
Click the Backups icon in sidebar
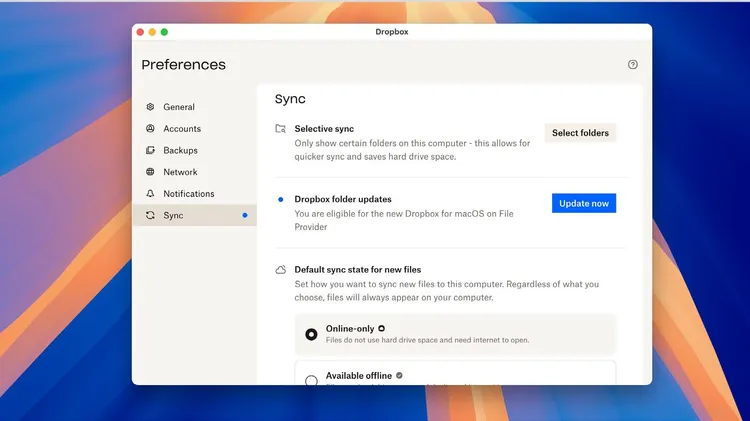pyautogui.click(x=150, y=150)
